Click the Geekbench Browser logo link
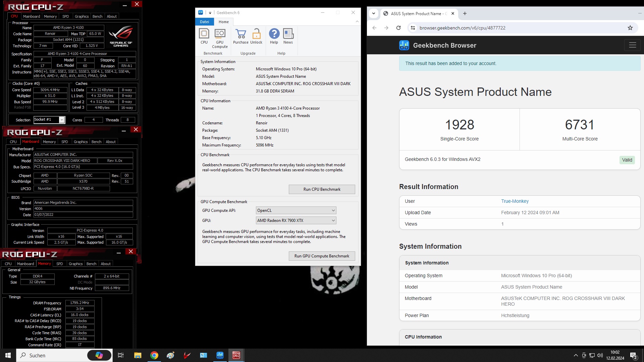This screenshot has height=362, width=644. pos(438,45)
